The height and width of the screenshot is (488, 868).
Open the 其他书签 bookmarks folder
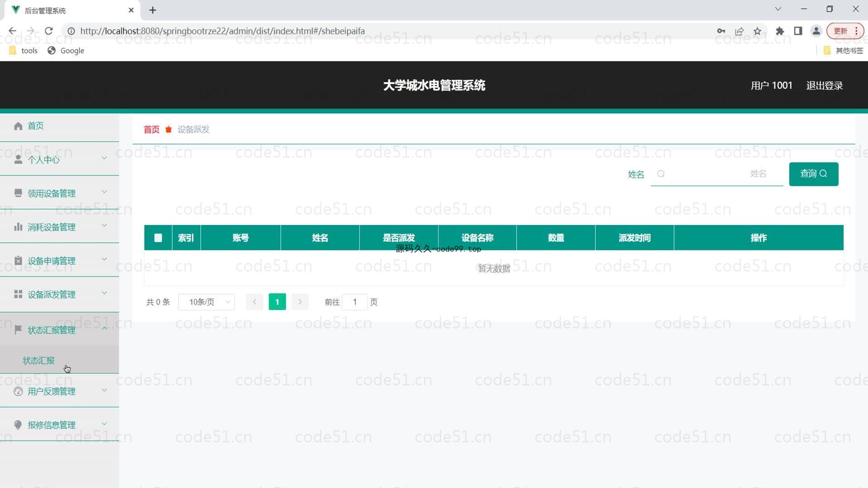844,51
